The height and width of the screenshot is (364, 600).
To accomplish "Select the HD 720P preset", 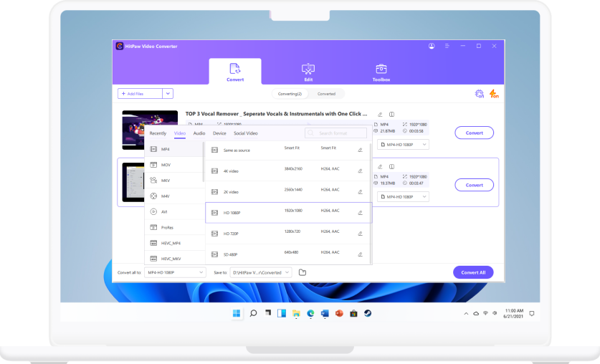I will pyautogui.click(x=287, y=234).
